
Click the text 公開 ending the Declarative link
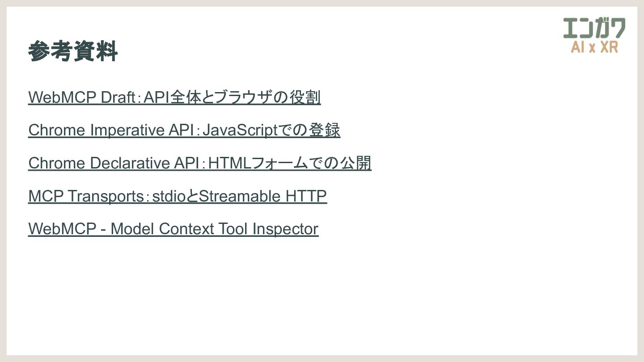(x=356, y=163)
